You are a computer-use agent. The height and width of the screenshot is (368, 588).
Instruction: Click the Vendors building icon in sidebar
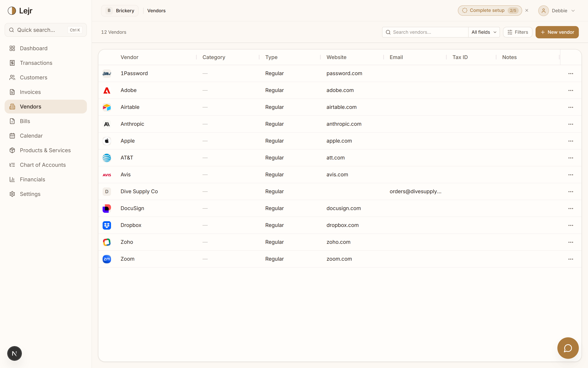coord(12,107)
